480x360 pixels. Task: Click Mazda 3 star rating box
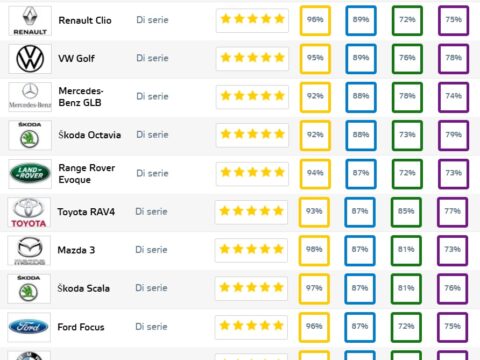pos(251,250)
